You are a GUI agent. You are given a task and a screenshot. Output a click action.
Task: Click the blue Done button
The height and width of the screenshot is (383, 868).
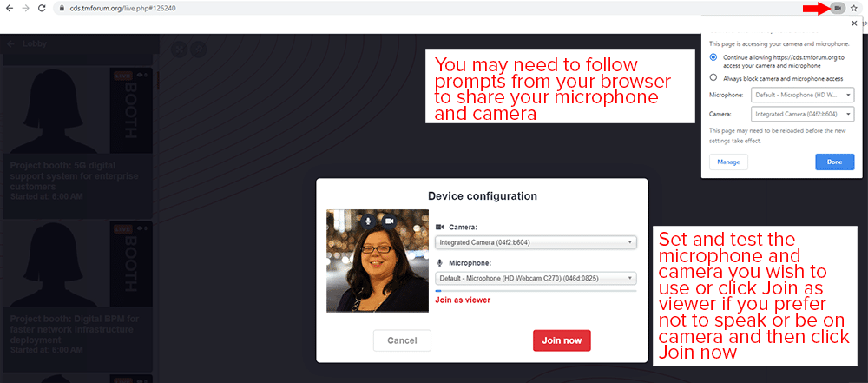[834, 162]
